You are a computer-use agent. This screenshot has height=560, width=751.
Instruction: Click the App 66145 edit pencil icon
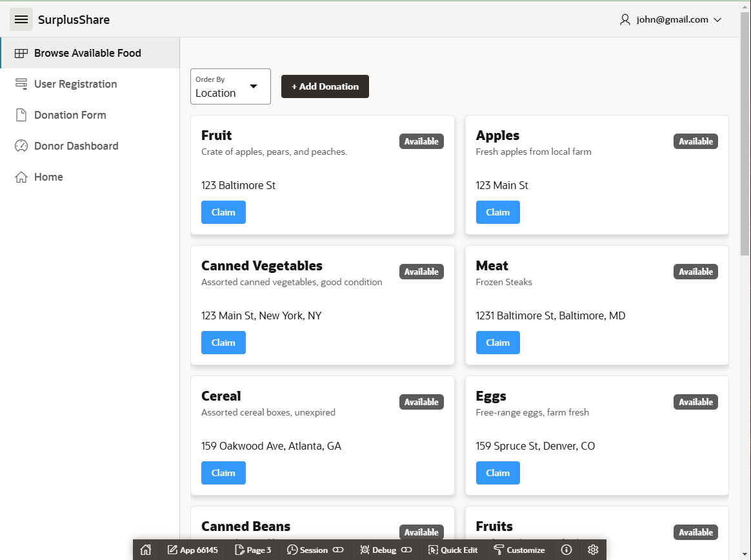click(x=172, y=550)
